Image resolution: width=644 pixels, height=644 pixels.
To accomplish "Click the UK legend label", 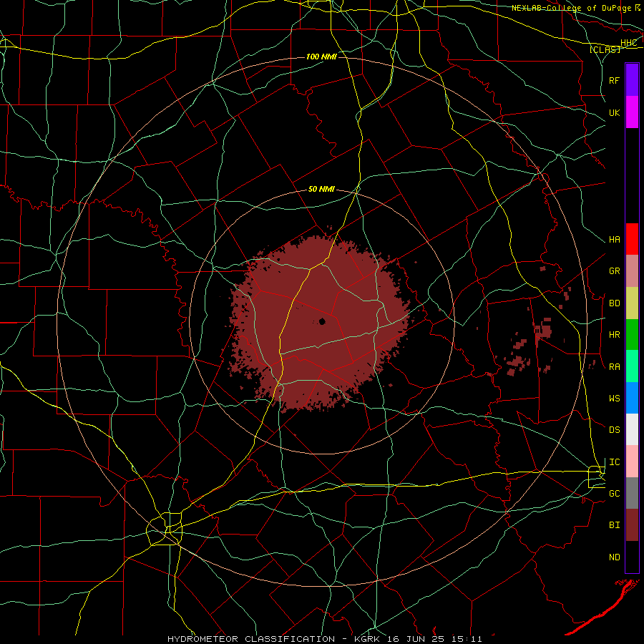I will coord(614,112).
